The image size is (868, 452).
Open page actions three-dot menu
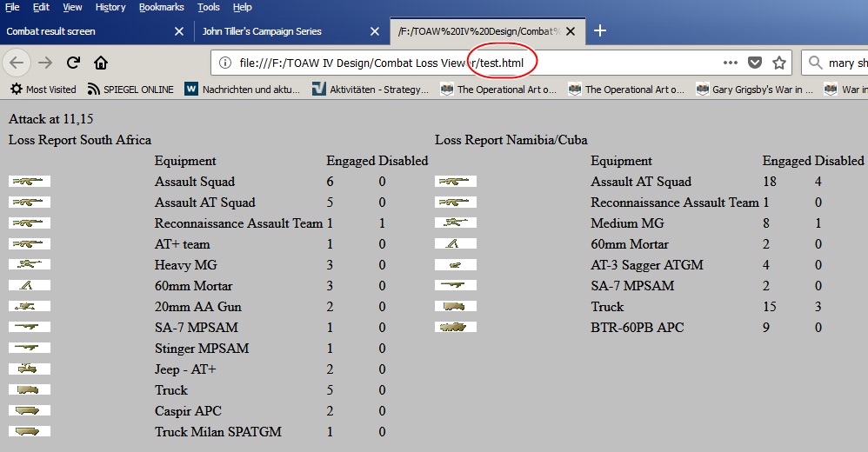pyautogui.click(x=731, y=63)
